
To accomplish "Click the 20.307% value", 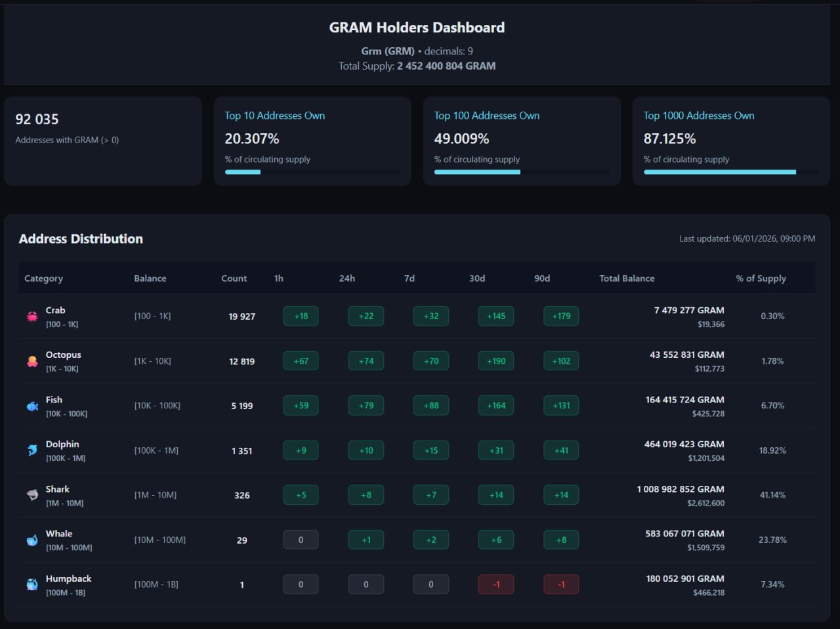I will point(252,139).
